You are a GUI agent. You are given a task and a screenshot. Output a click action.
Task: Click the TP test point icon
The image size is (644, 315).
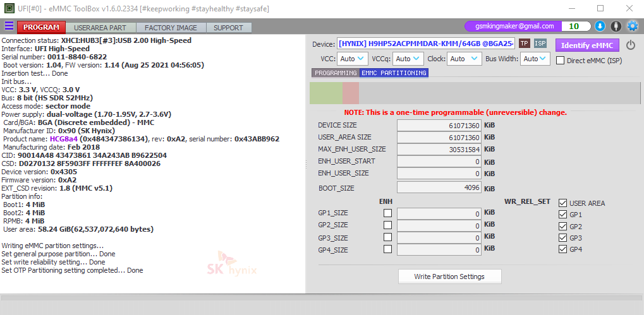pyautogui.click(x=524, y=44)
